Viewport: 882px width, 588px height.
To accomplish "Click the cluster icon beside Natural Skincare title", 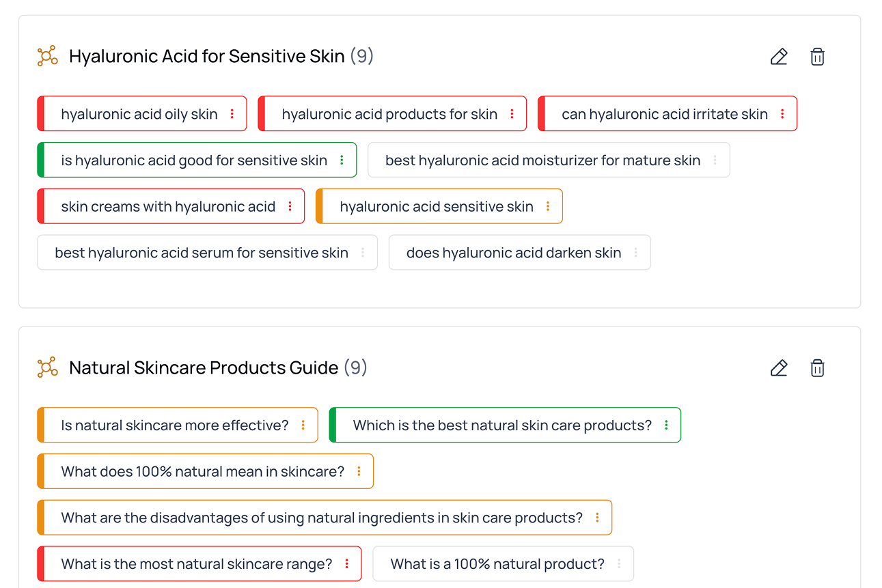I will tap(47, 367).
